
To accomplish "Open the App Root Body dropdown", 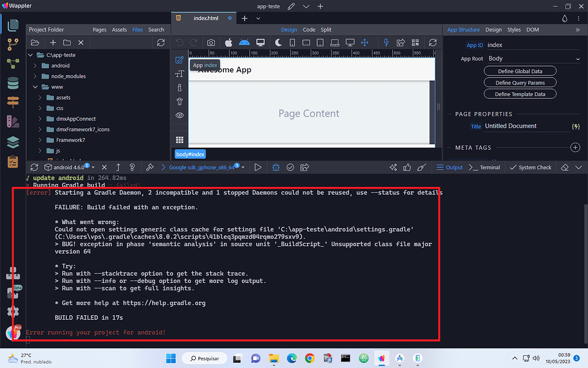I will pos(533,59).
